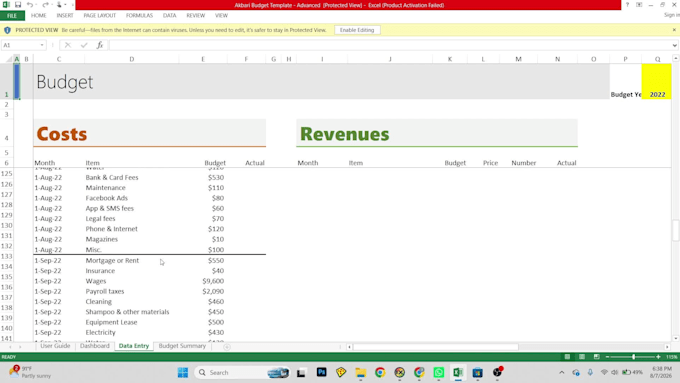Show hidden system tray icons chevron
The image size is (680, 383).
pyautogui.click(x=562, y=373)
